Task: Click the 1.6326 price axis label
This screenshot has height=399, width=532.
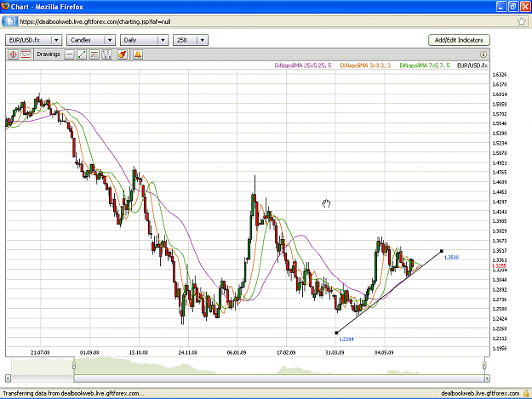Action: tap(499, 75)
